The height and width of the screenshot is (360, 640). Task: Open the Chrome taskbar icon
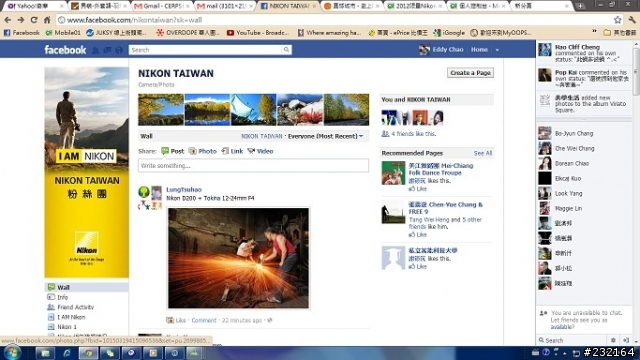[89, 353]
